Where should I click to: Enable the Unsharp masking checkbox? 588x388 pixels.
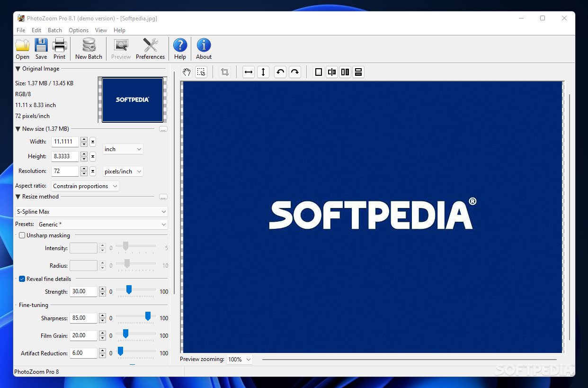[22, 235]
